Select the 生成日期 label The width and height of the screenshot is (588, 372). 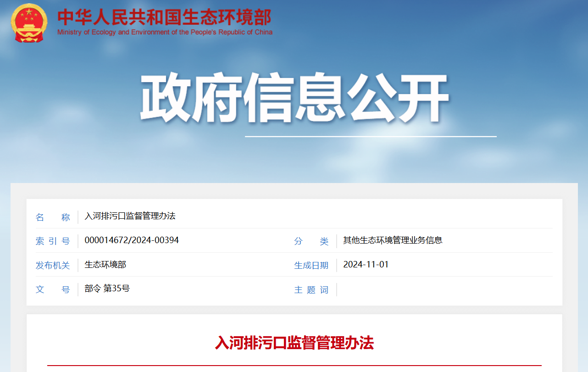311,266
